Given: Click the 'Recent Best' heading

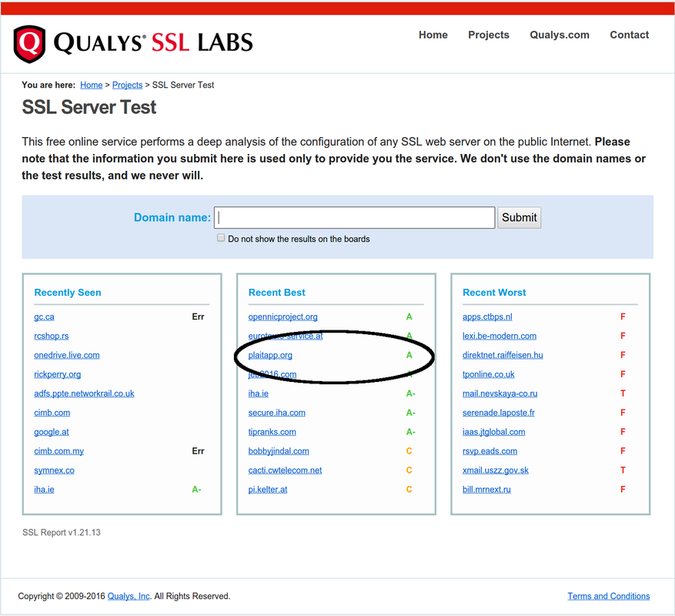Looking at the screenshot, I should click(x=277, y=293).
